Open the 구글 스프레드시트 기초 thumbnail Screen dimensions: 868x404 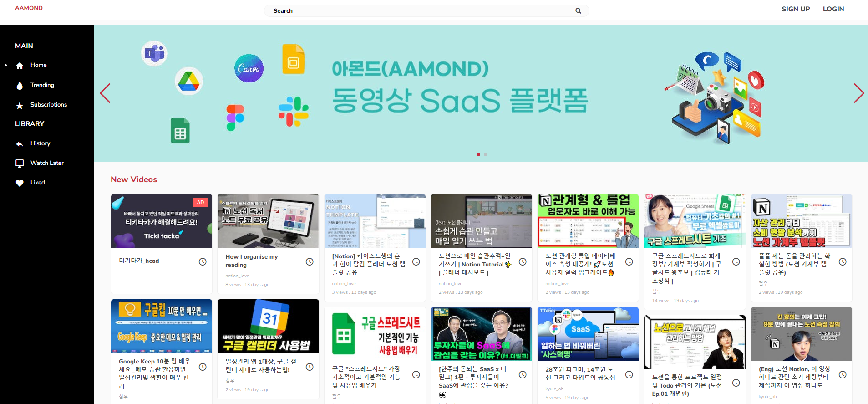(695, 221)
